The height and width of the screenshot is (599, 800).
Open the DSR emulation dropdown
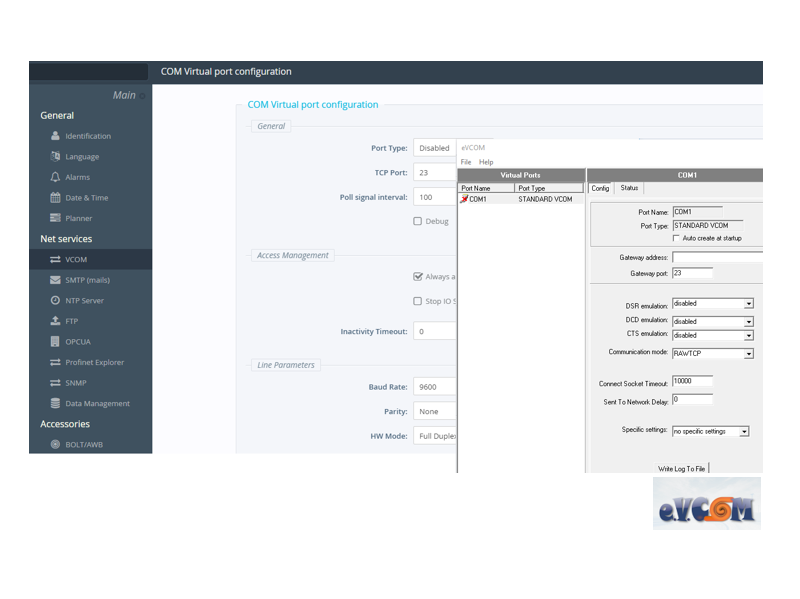tap(748, 304)
